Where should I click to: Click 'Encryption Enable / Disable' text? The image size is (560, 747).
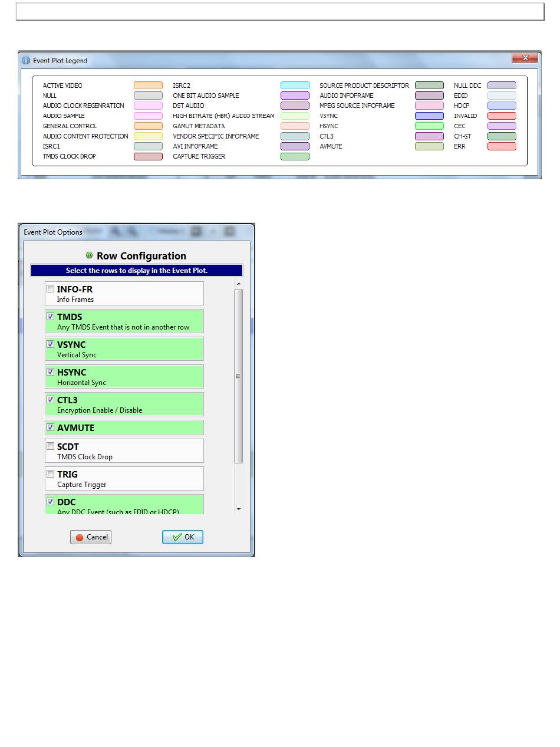pos(100,410)
